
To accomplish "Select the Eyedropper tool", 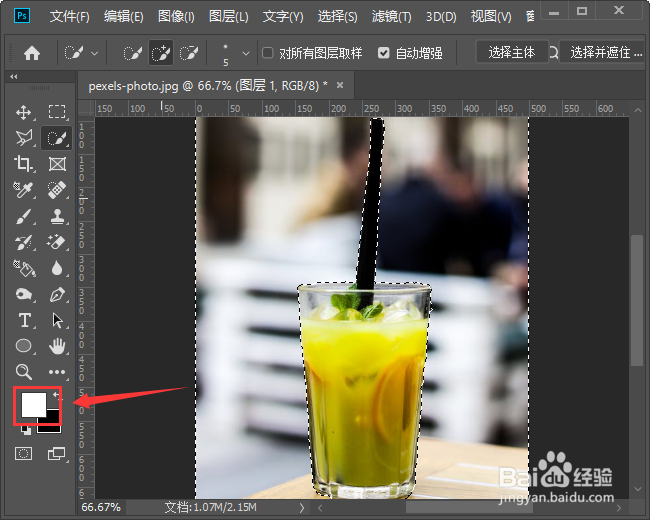I will [24, 190].
